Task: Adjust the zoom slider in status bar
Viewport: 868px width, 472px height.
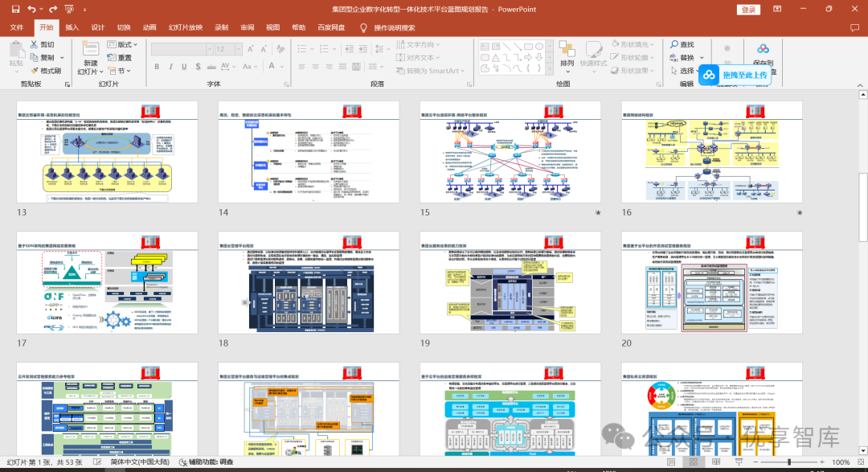Action: tap(789, 462)
